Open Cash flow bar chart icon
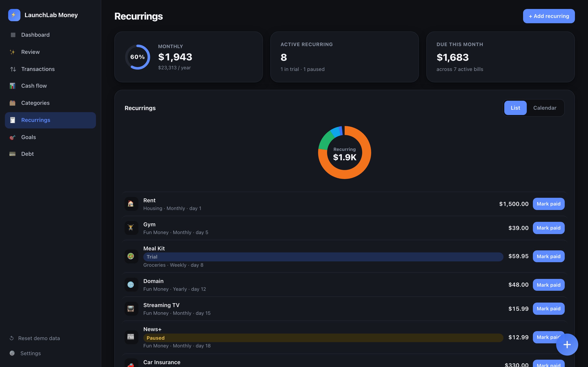 coord(12,86)
